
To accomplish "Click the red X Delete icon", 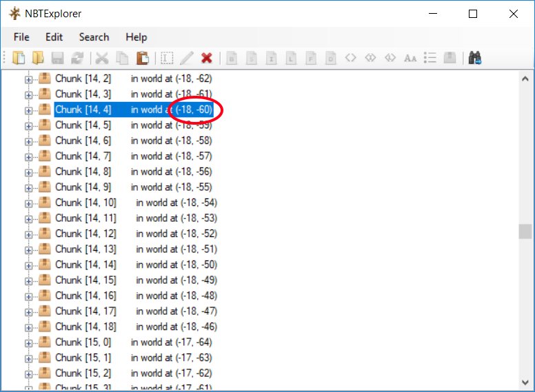I will coord(206,58).
